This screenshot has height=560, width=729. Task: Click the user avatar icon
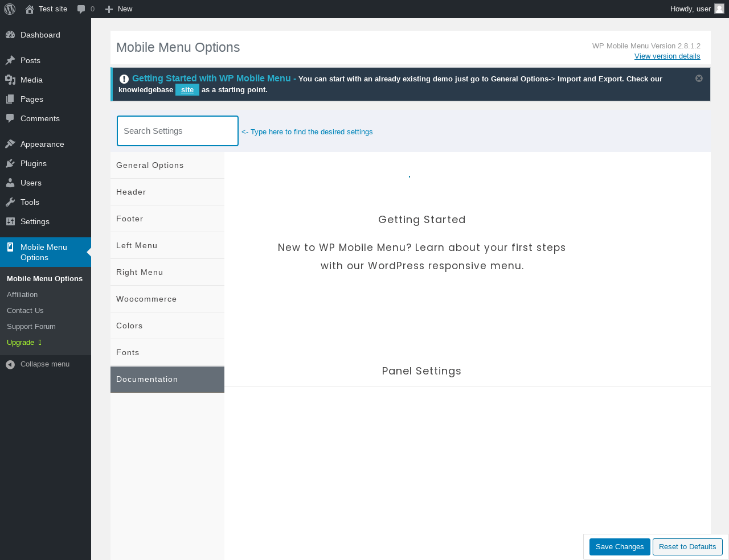[719, 9]
